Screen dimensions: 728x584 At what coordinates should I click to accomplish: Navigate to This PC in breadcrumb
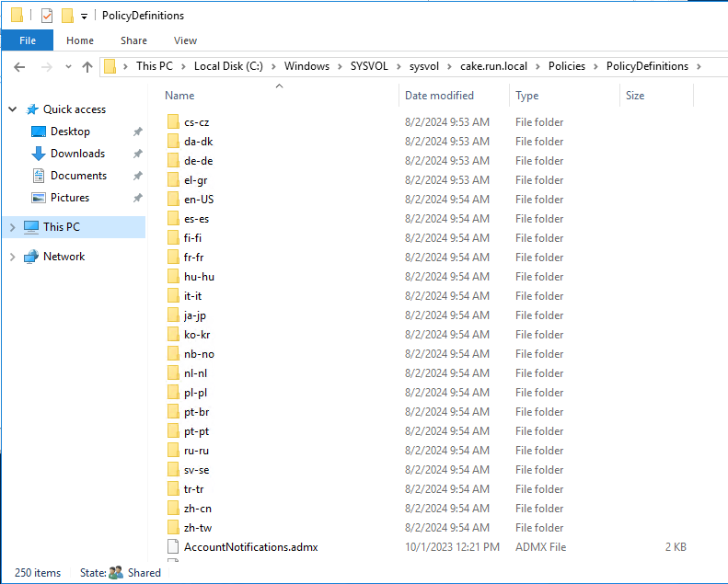154,66
